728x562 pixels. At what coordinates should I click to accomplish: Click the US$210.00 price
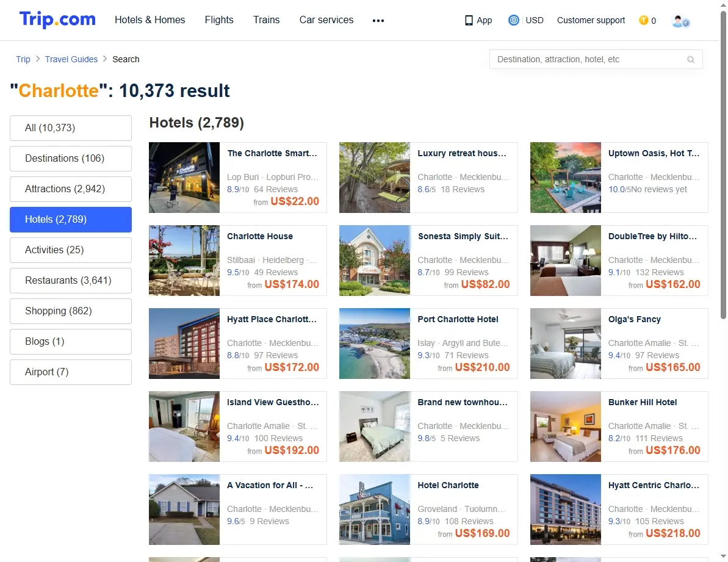click(x=483, y=367)
